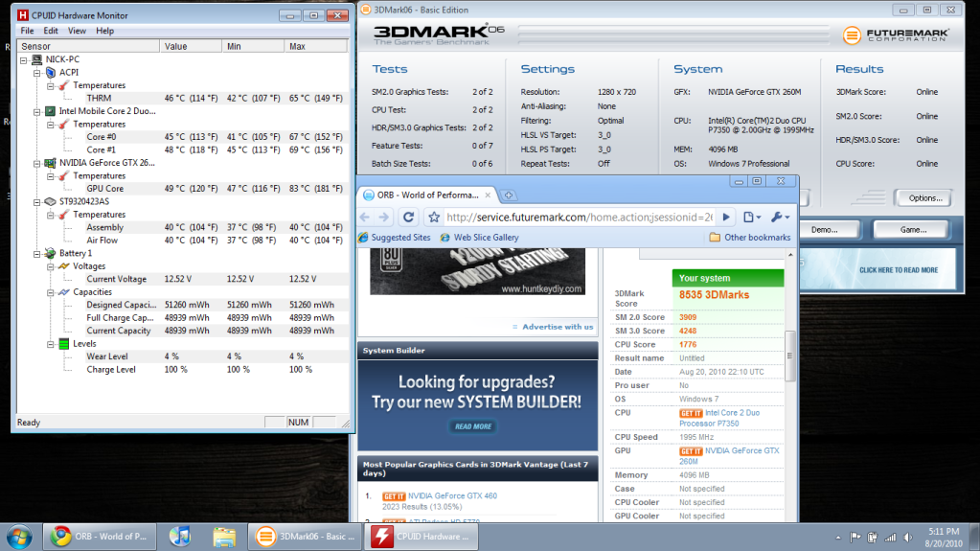Viewport: 980px width, 551px height.
Task: Click the Sensor column header
Action: [88, 46]
